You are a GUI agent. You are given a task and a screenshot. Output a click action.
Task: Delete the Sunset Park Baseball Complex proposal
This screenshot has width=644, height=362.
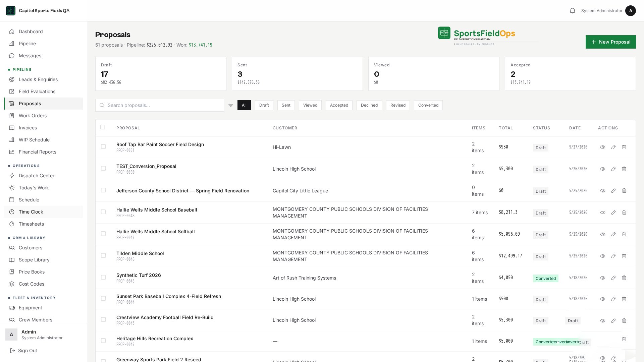coord(624,299)
